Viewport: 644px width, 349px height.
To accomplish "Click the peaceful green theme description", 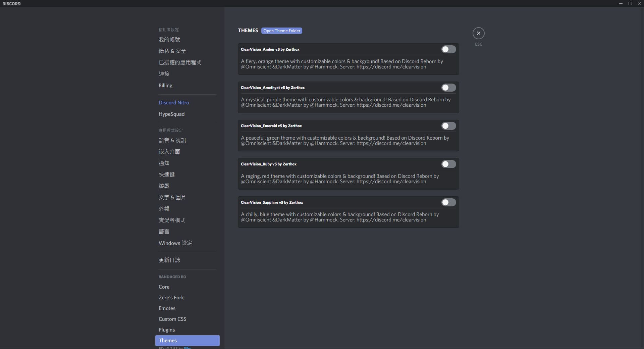I will click(x=345, y=141).
